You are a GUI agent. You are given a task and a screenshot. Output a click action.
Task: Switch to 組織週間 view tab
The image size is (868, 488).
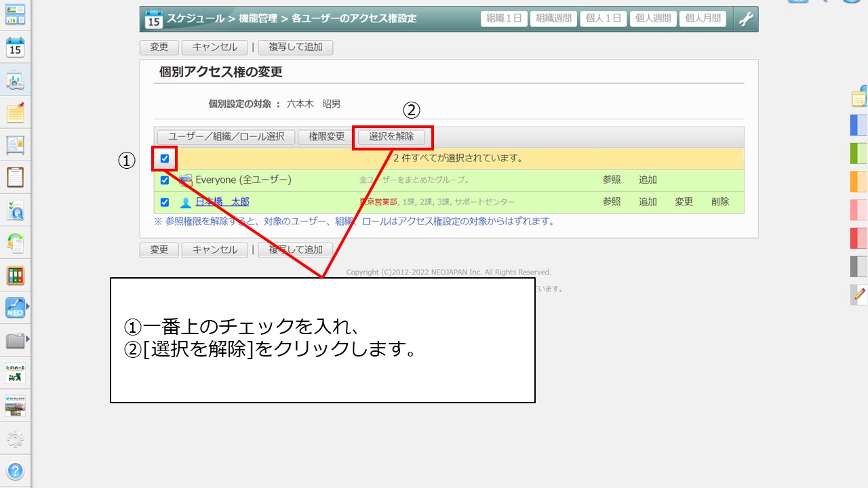[553, 19]
